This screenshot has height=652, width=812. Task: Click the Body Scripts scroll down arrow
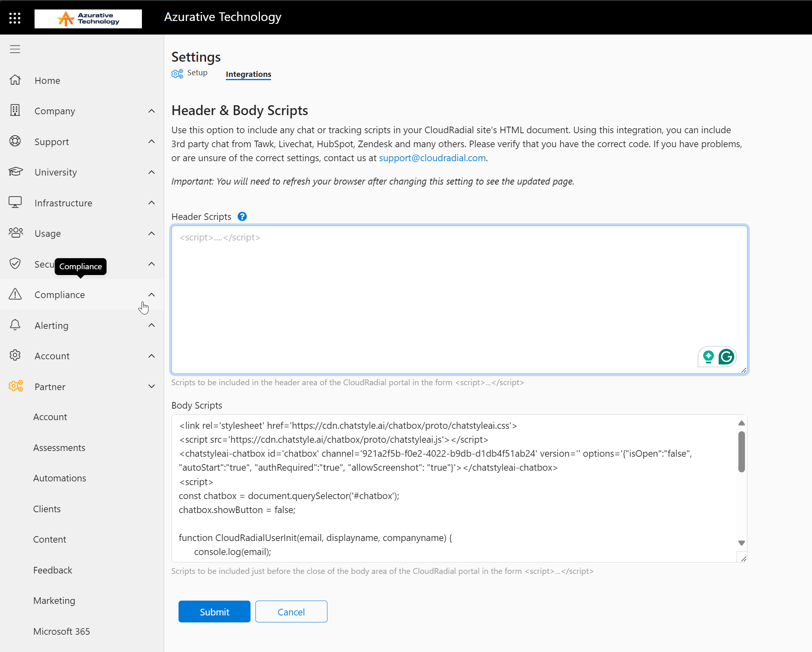pyautogui.click(x=742, y=543)
